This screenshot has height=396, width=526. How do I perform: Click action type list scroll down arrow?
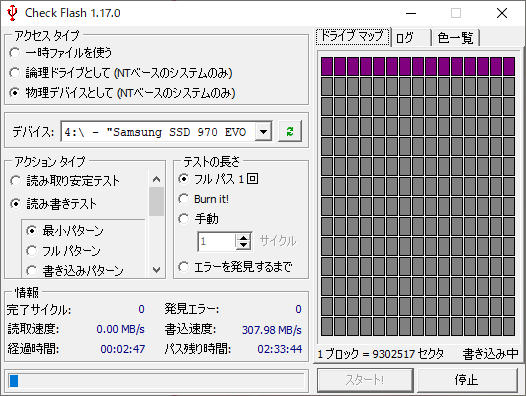[156, 269]
